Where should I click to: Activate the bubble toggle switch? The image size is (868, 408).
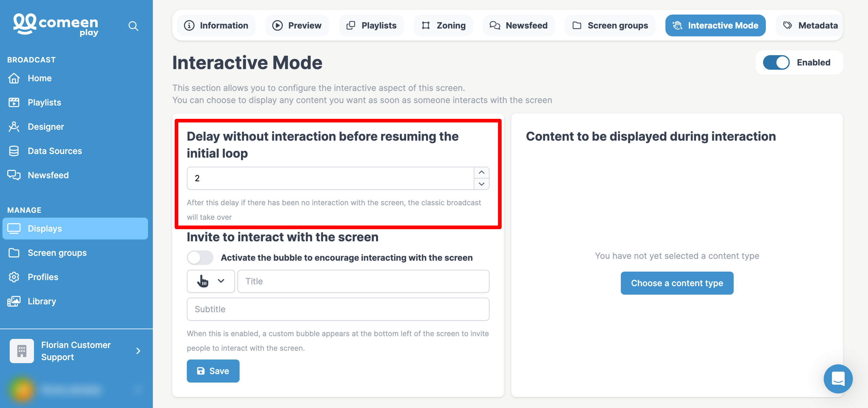200,258
